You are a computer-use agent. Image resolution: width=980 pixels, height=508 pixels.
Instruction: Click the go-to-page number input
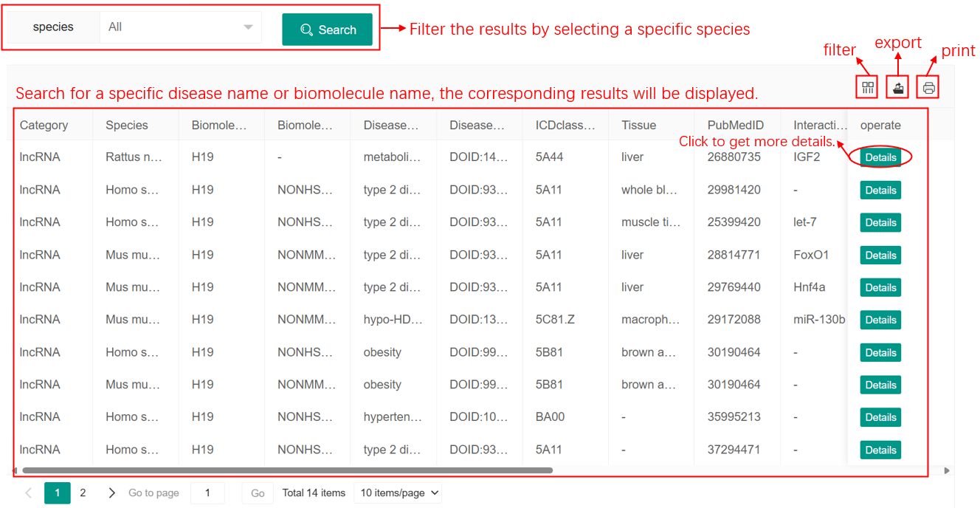click(x=207, y=492)
